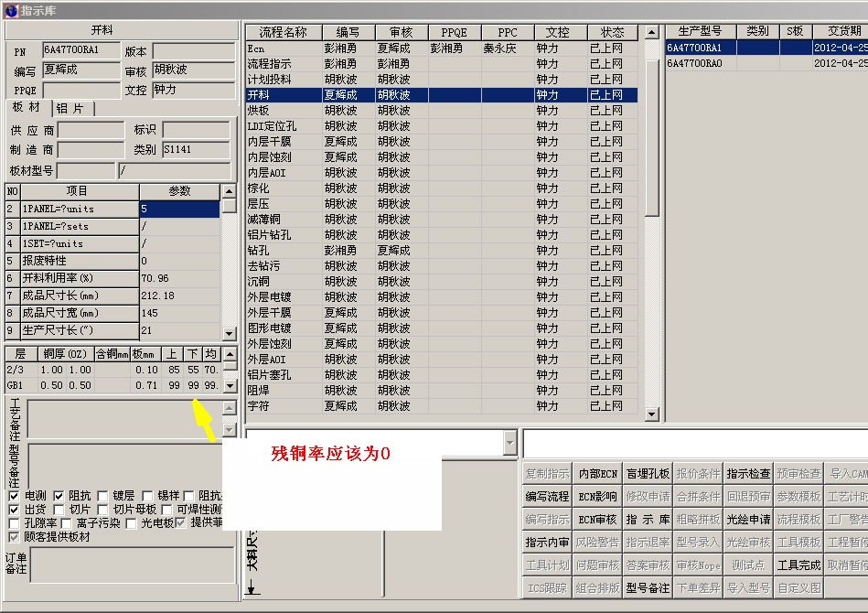
Task: Click the 供应商 input field
Action: pos(91,130)
